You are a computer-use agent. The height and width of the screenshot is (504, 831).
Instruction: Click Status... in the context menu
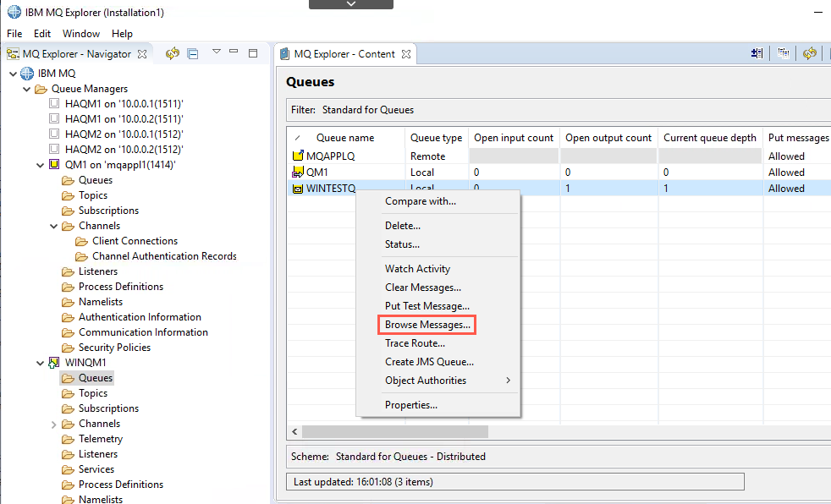402,244
